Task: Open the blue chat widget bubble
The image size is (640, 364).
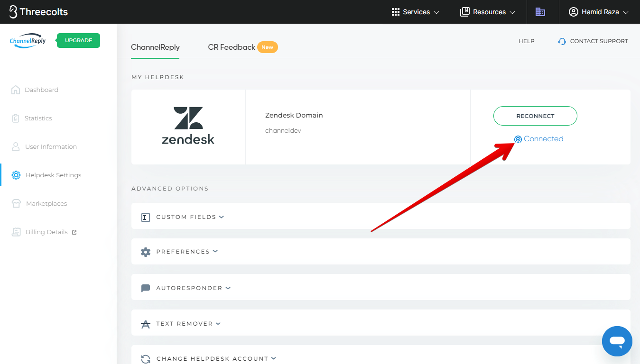Action: 617,341
